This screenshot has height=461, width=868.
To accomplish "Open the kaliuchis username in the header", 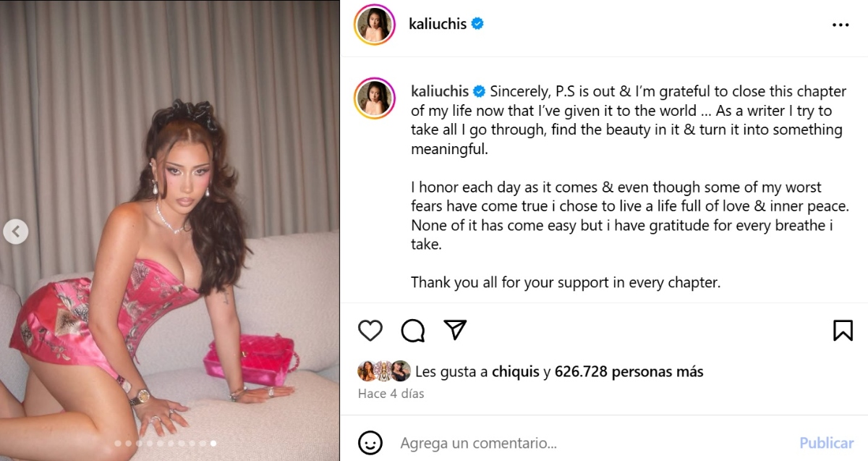I will (438, 24).
